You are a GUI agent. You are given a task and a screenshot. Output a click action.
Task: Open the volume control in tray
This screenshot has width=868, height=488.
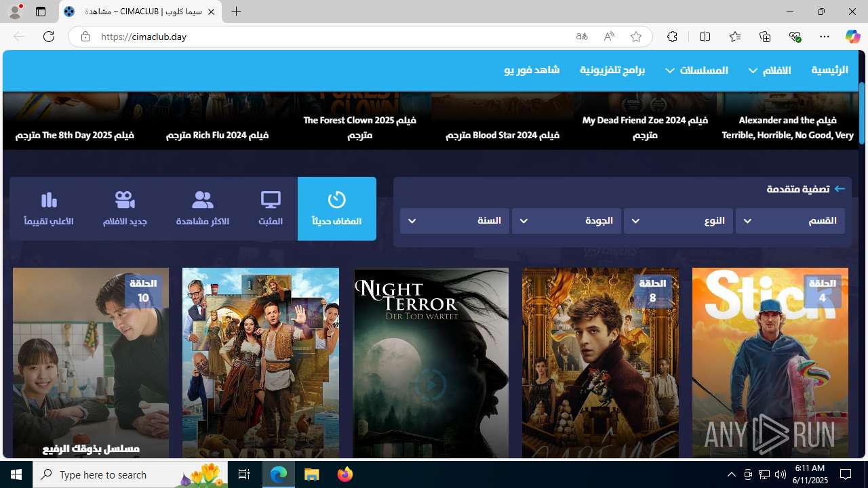(x=781, y=474)
